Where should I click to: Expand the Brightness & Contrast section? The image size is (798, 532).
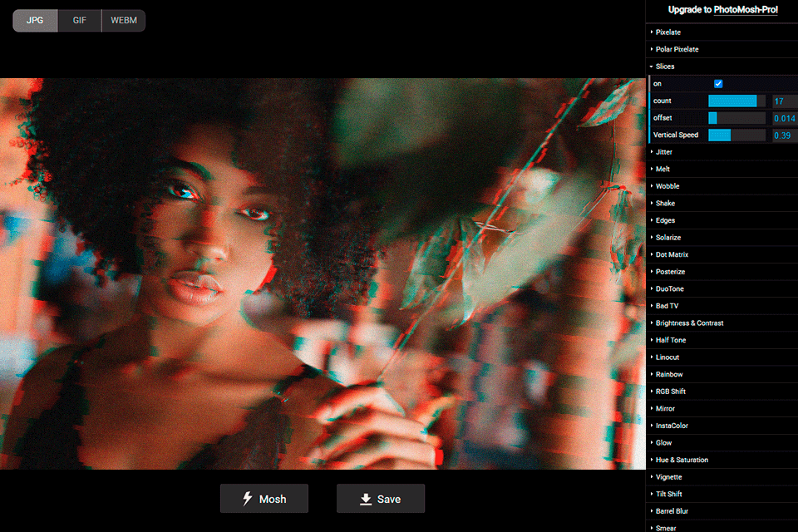pos(722,323)
